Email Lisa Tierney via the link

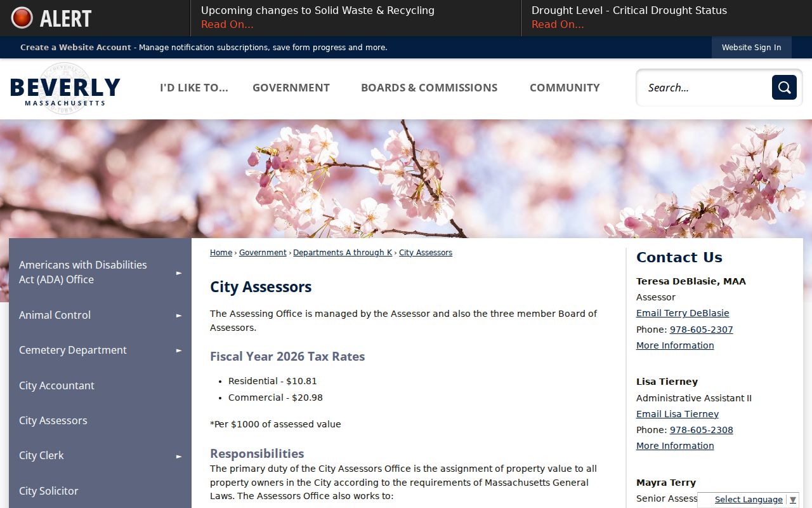pyautogui.click(x=678, y=414)
